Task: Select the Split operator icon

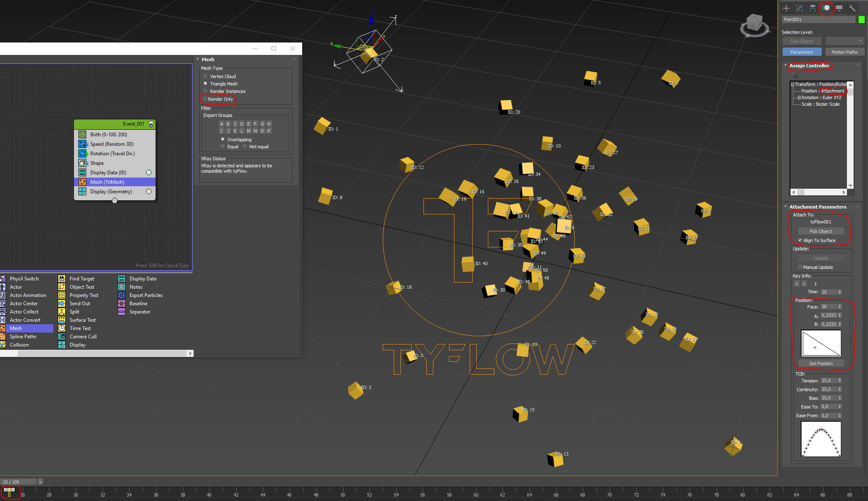Action: click(61, 312)
